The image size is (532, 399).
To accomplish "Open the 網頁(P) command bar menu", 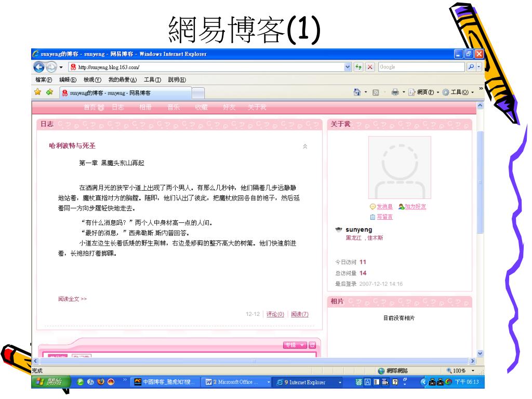I will 423,92.
